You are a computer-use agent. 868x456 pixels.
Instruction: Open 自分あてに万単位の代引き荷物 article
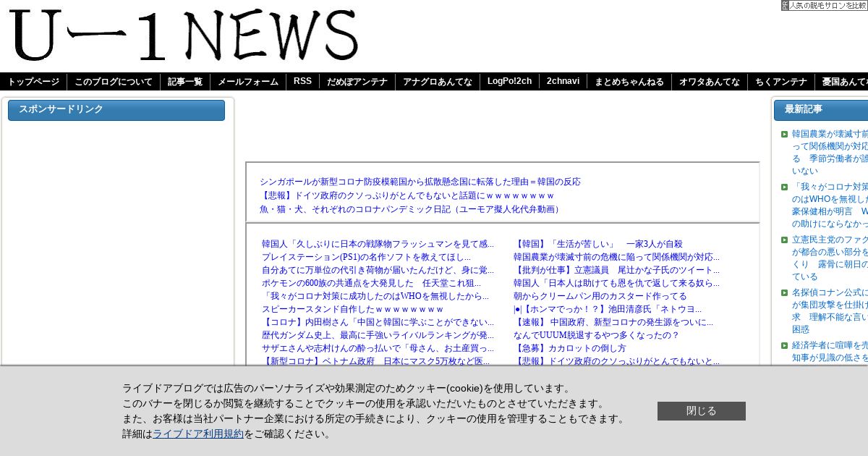(378, 270)
